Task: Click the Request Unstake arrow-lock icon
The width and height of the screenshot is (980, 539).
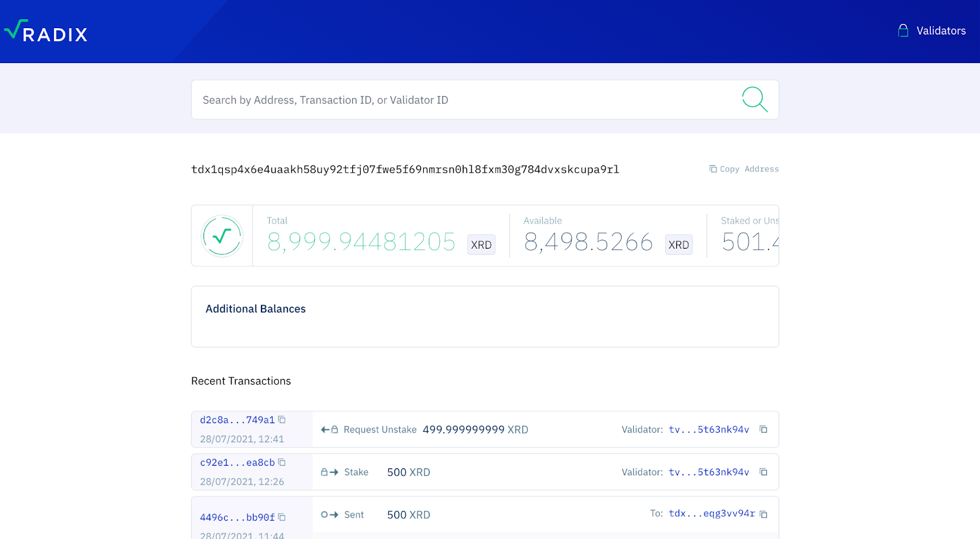Action: [x=330, y=429]
